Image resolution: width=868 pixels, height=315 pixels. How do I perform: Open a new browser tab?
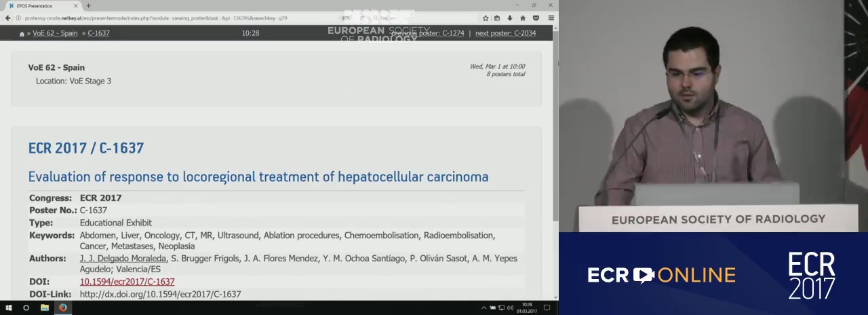(88, 6)
